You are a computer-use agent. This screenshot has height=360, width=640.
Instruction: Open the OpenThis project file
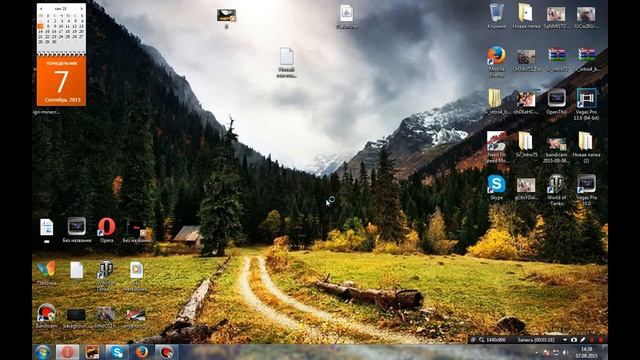tap(556, 99)
